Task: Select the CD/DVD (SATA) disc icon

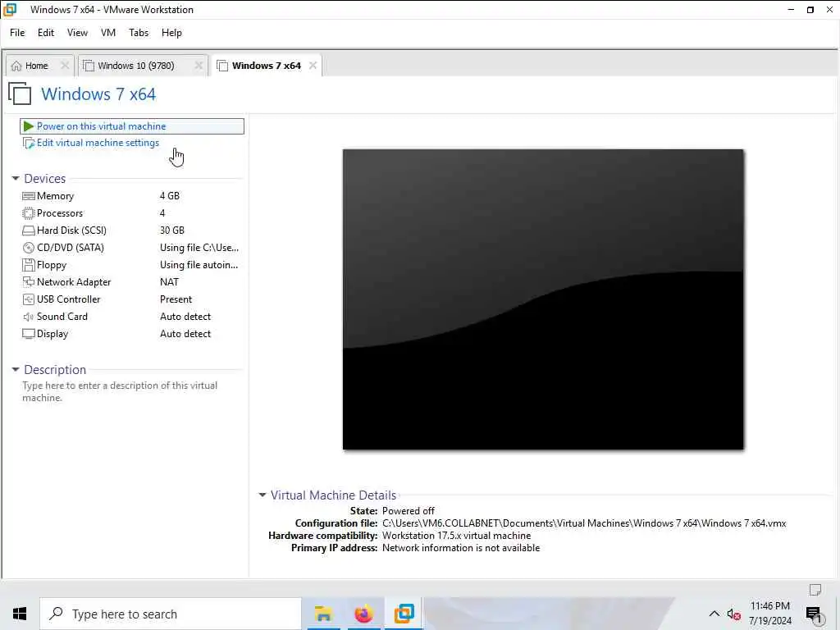Action: pos(29,248)
